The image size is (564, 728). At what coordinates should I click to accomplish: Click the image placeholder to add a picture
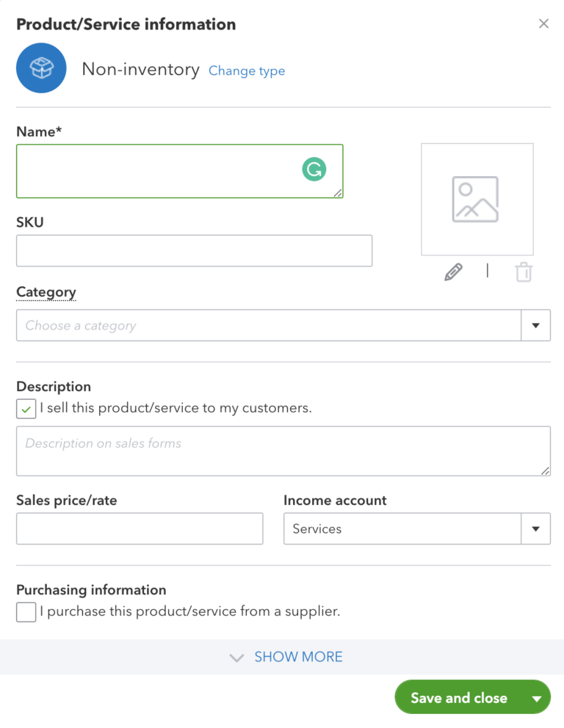[x=477, y=198]
